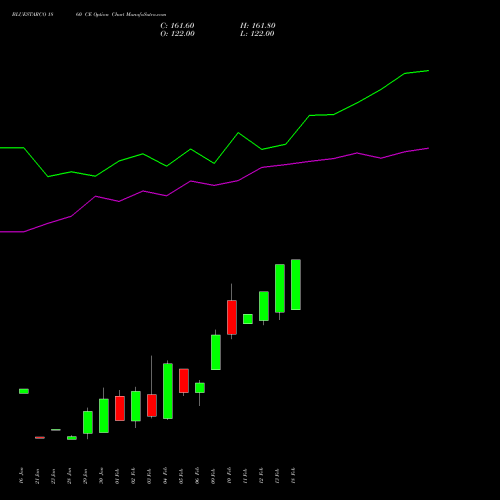
Task: Select the red candle above 10 Feb
Action: pos(232,317)
